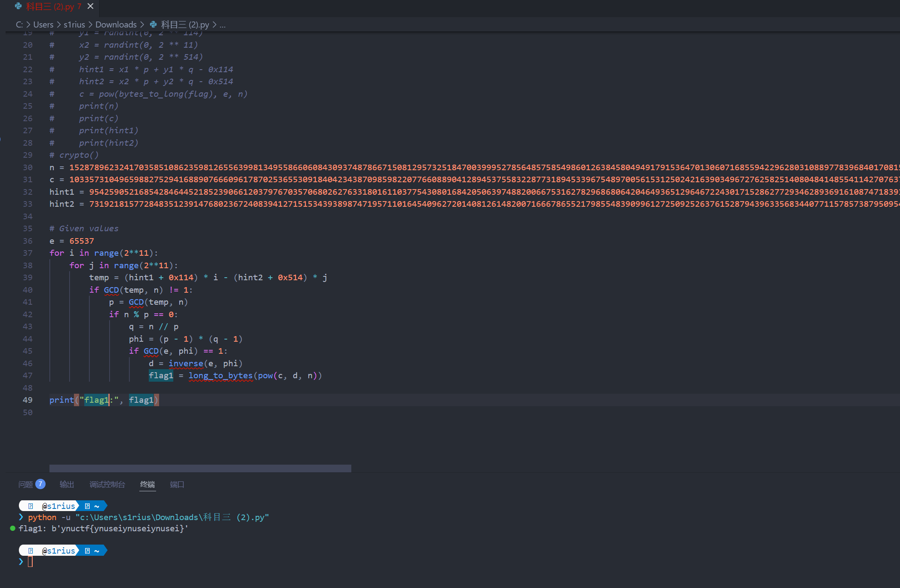Open the C: drive breadcrumb
This screenshot has height=588, width=900.
coord(19,25)
